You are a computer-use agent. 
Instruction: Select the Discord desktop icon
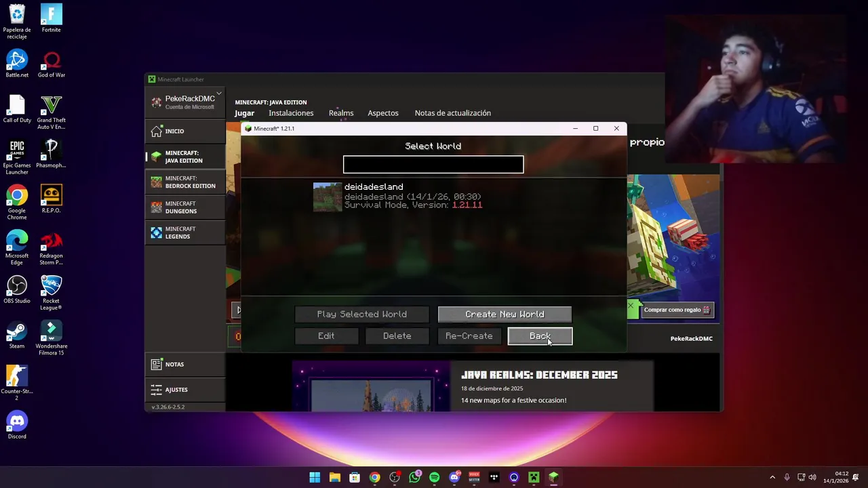tap(17, 425)
